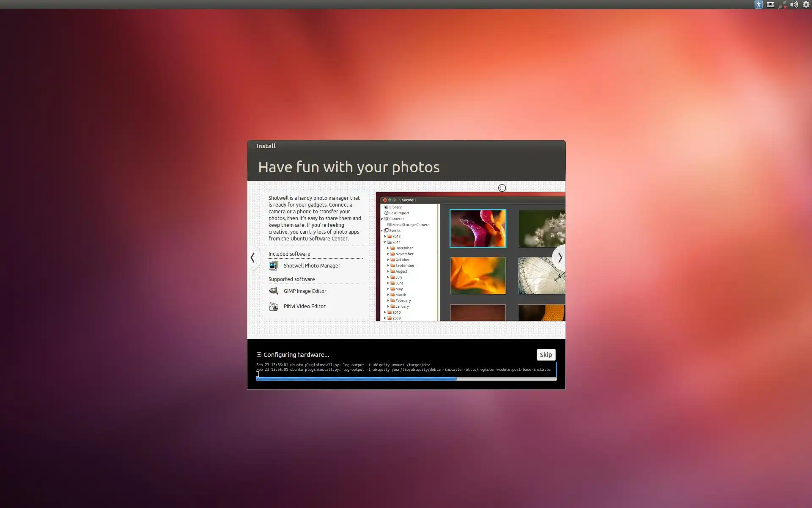Open the network connection indicator
812x508 pixels.
[x=782, y=5]
